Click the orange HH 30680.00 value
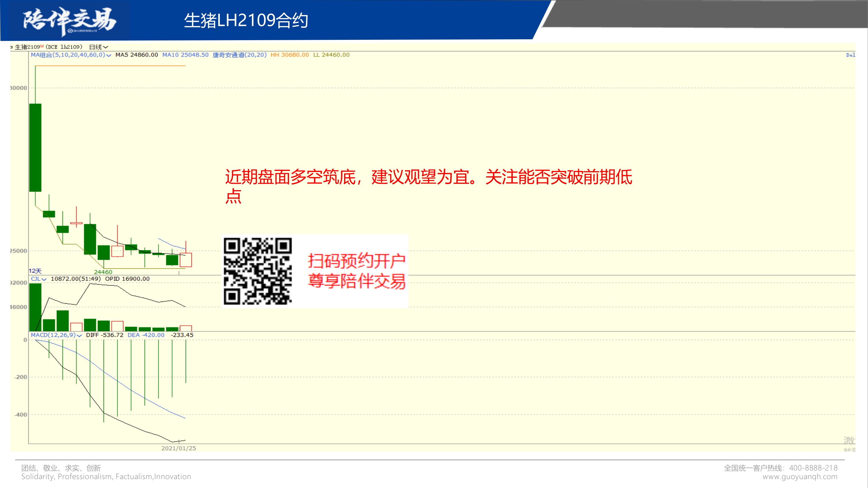The image size is (868, 488). pyautogui.click(x=290, y=55)
